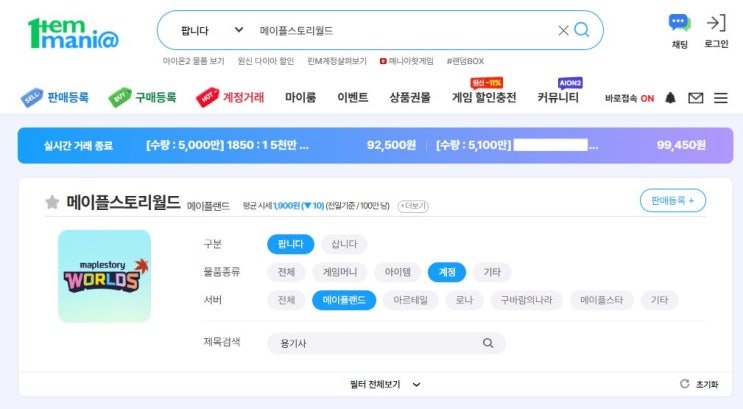Screen dimensions: 743x409
Task: Click the login icon (로그인)
Action: click(x=716, y=31)
